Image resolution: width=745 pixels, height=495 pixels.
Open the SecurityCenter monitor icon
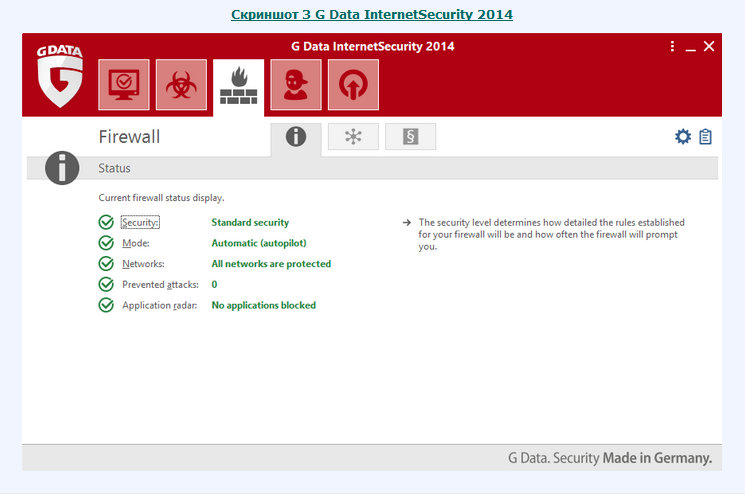click(x=124, y=85)
